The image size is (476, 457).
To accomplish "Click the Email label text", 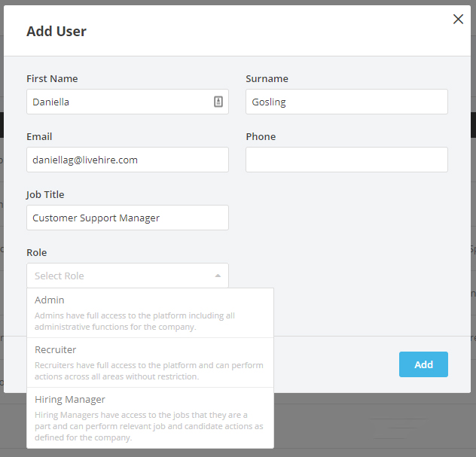I will pyautogui.click(x=39, y=136).
